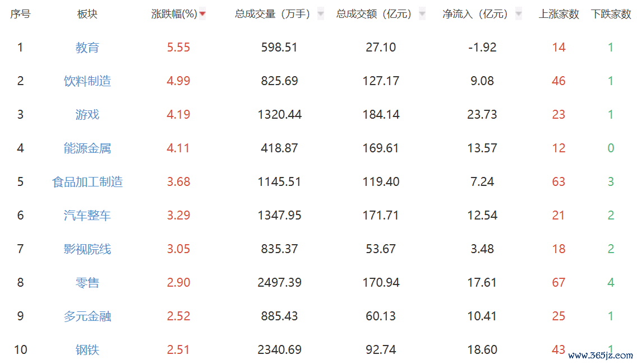Select the 5.55 change value for 教育
This screenshot has height=364, width=637.
coord(178,48)
